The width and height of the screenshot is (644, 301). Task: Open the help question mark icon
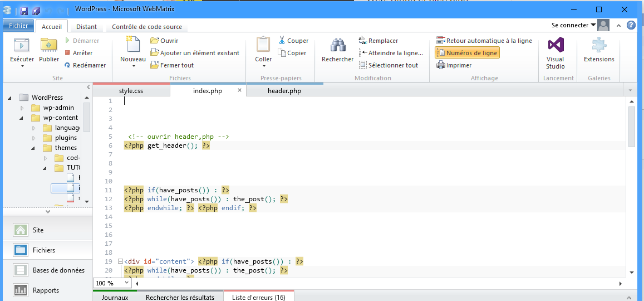click(631, 25)
